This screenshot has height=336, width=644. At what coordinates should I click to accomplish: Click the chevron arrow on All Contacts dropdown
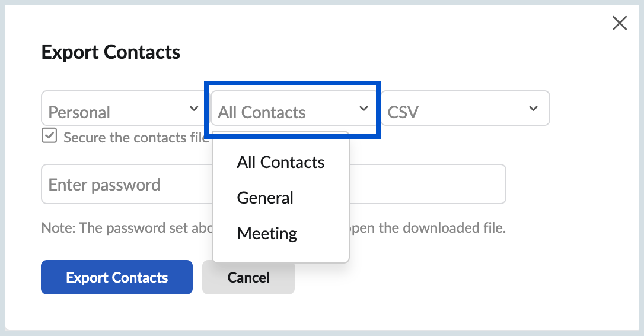coord(364,109)
